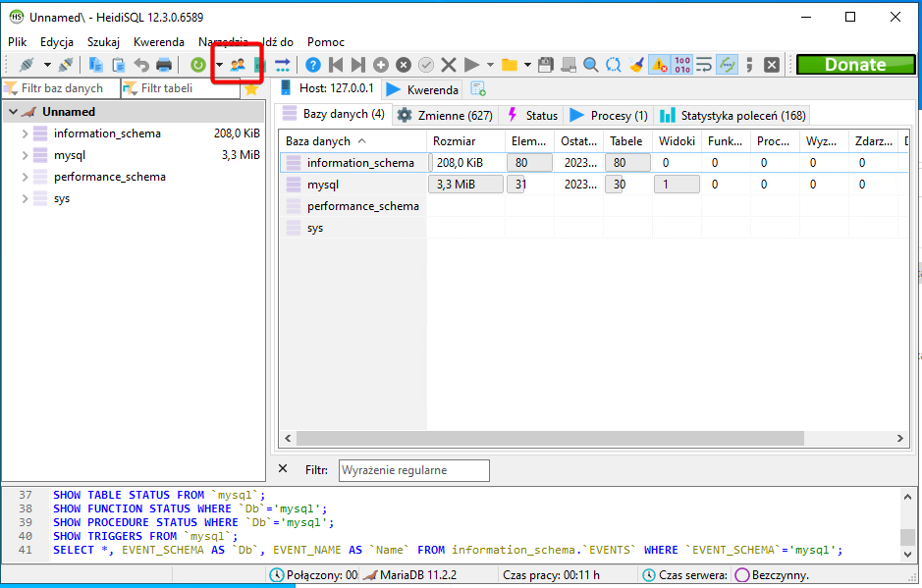Click the green Donate button
Image resolution: width=922 pixels, height=588 pixels.
854,65
